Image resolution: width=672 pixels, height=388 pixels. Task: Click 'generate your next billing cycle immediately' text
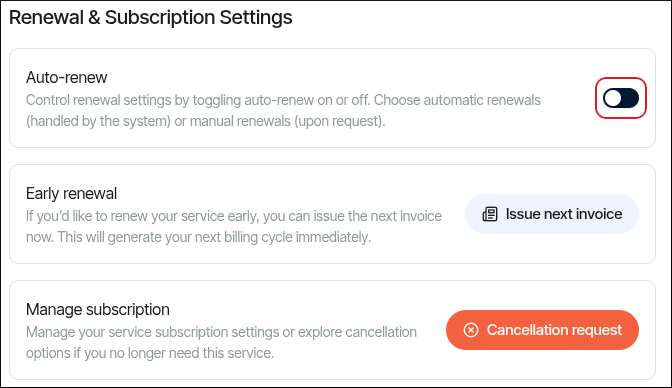(239, 237)
